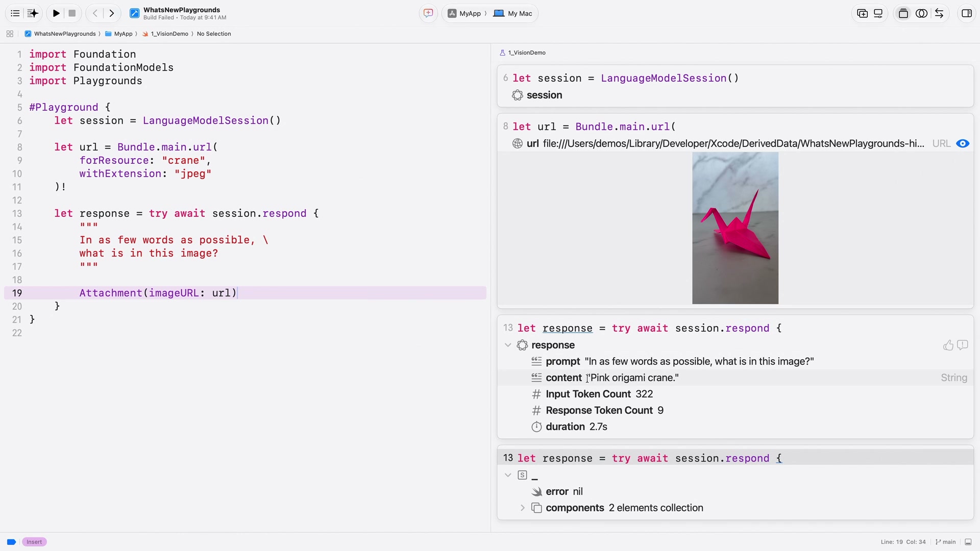Click the String type label
This screenshot has height=551, width=980.
pos(954,378)
